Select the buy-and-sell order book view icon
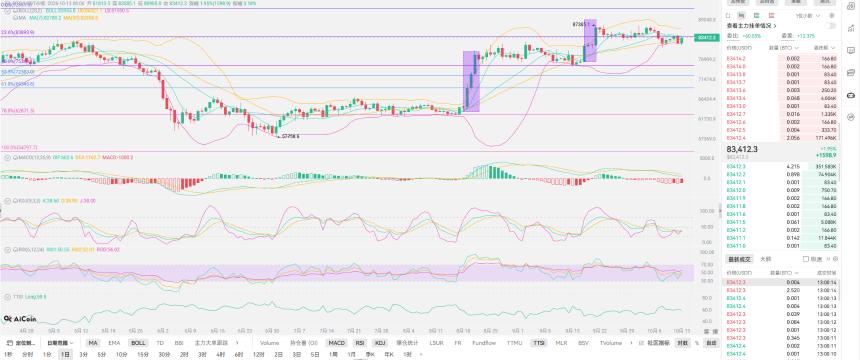Screen dimensions: 860x360 [742, 16]
